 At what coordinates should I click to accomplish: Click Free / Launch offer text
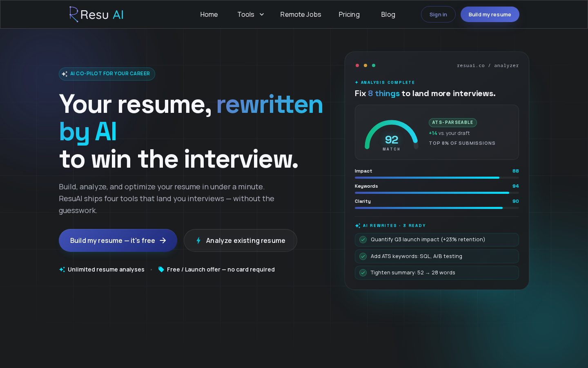pyautogui.click(x=221, y=269)
